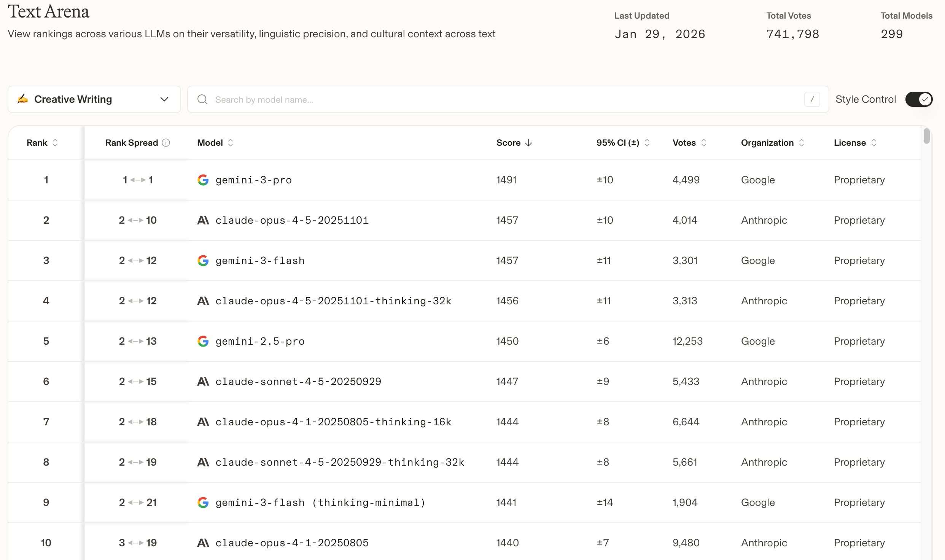Screen dimensions: 945x560
Task: Click the table's vertical scrollbar thumb
Action: (926, 136)
